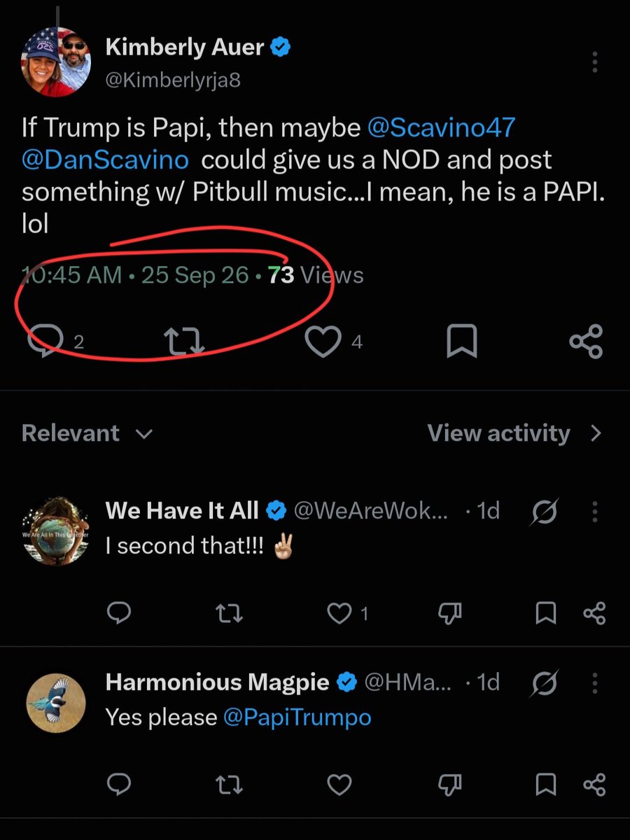Share Kimberly Auer's main post
This screenshot has width=630, height=840.
tap(586, 342)
